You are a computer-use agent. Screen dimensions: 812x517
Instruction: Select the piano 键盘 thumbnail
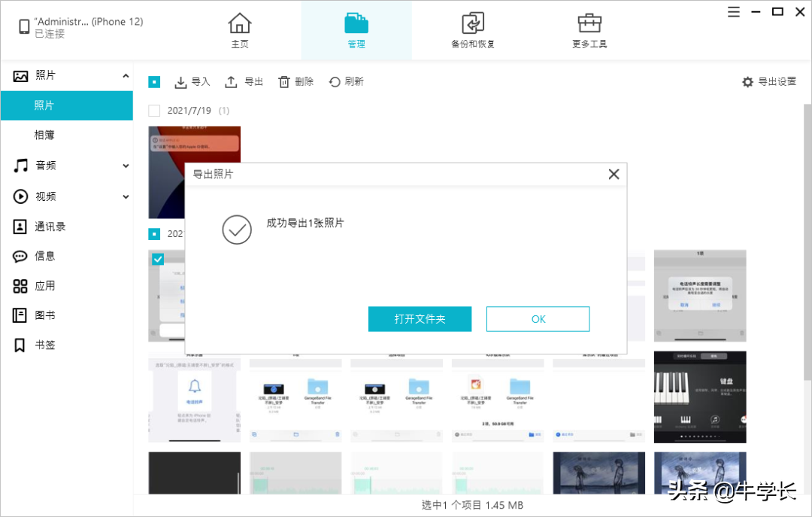[x=700, y=397]
